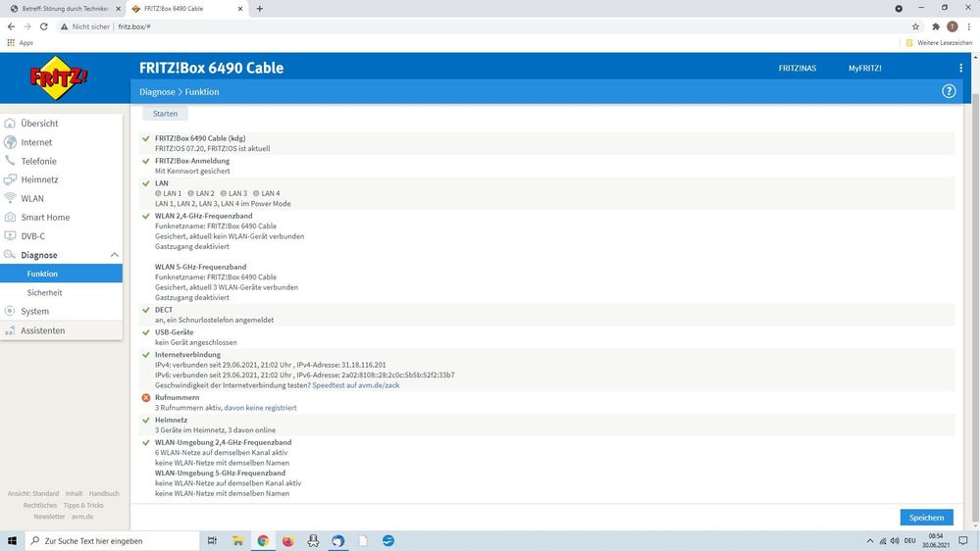The image size is (980, 551).
Task: Open the Tipps & Tricks footer link
Action: click(83, 505)
